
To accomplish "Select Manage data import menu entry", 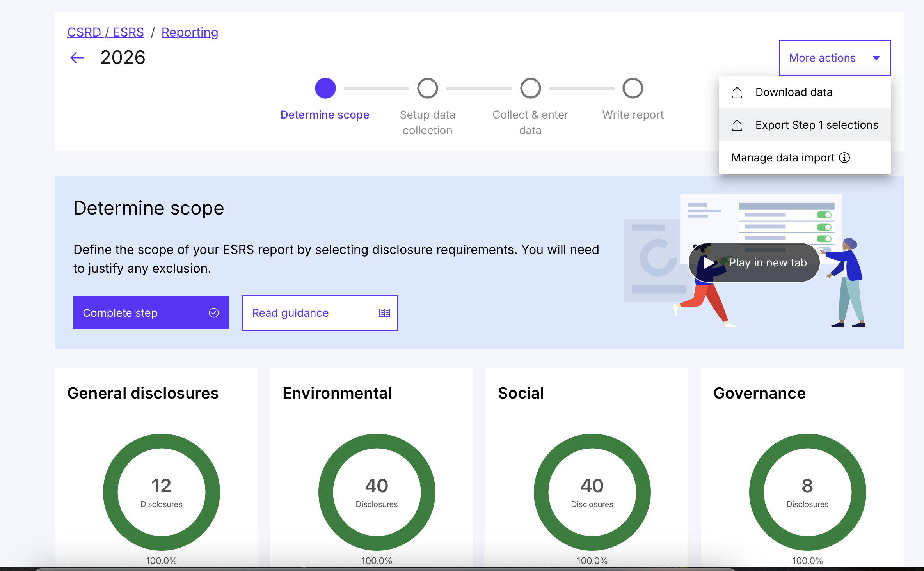I will click(782, 158).
